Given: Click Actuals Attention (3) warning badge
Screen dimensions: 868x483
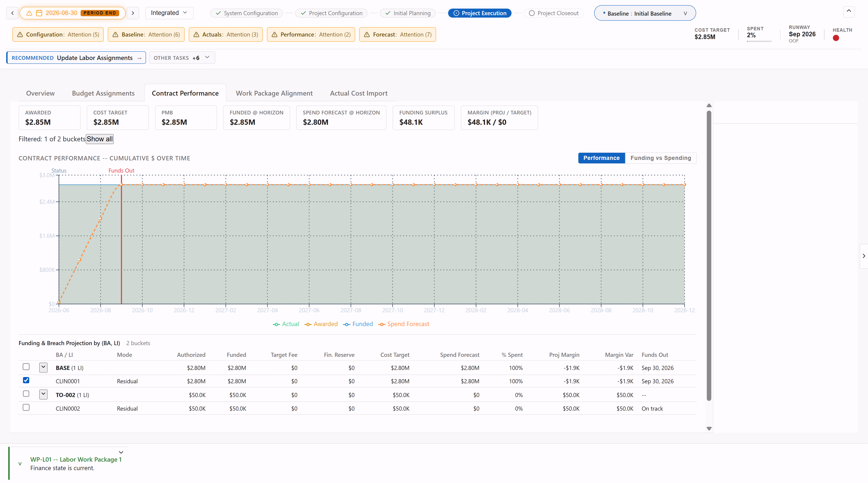Looking at the screenshot, I should point(226,34).
